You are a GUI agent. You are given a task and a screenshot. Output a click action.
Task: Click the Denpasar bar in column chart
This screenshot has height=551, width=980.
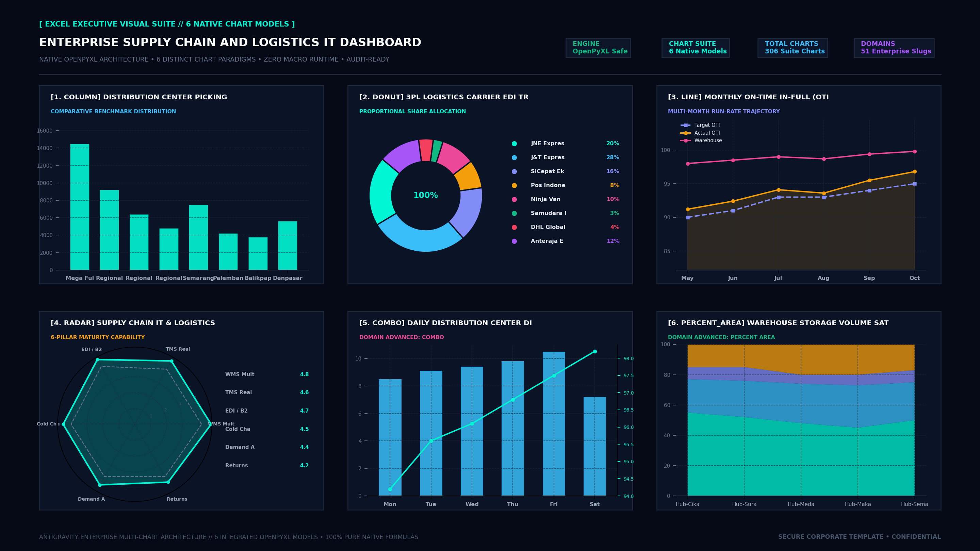288,246
